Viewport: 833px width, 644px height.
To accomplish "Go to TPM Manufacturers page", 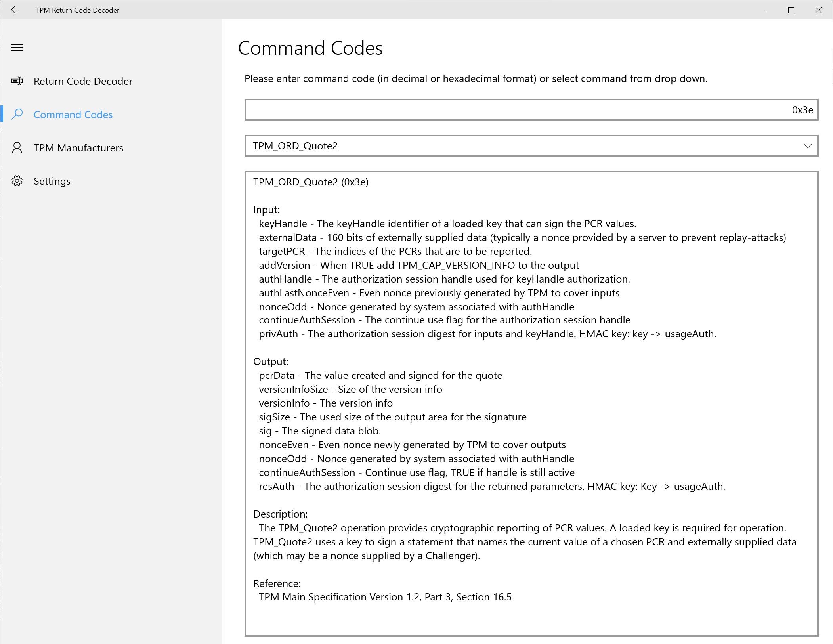I will point(78,148).
